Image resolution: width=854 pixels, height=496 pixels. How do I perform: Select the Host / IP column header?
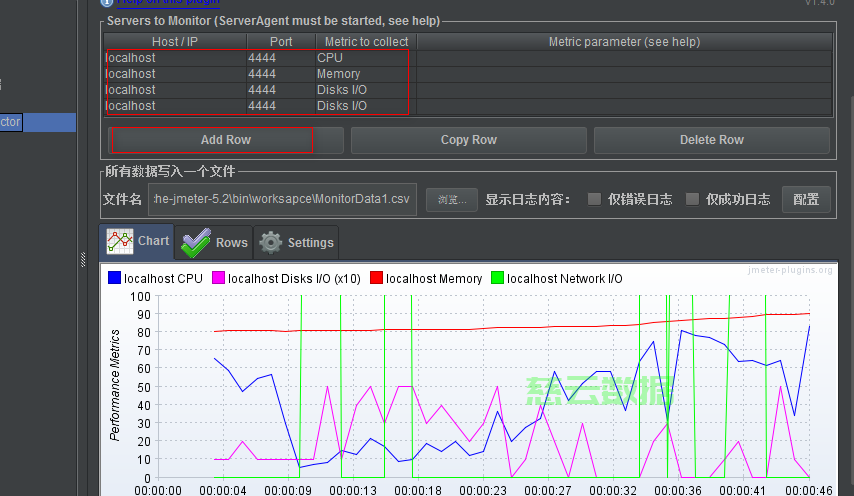point(175,42)
